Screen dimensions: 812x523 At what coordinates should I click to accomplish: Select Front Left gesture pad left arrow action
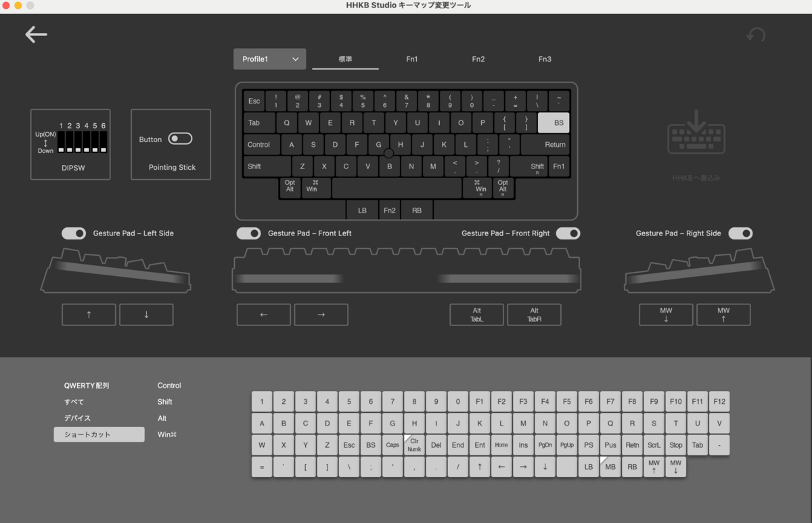point(264,315)
